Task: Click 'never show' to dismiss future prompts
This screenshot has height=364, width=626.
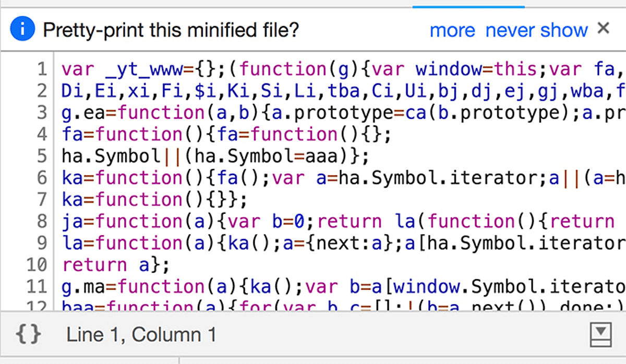Action: pos(536,30)
